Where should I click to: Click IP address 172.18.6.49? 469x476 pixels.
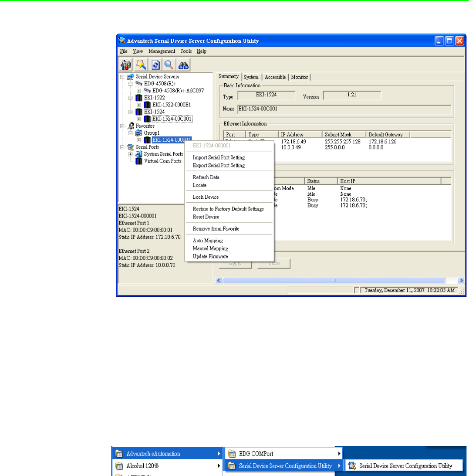click(x=294, y=142)
